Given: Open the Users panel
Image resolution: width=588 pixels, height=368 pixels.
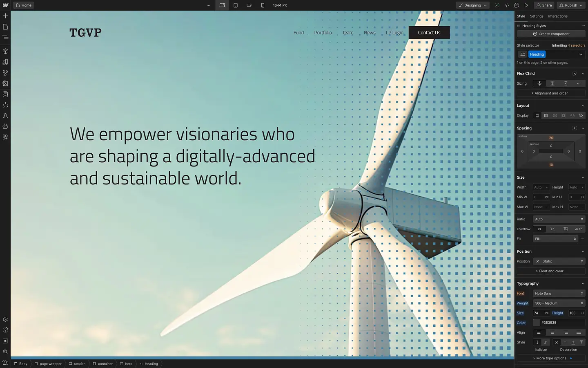Looking at the screenshot, I should point(5,116).
